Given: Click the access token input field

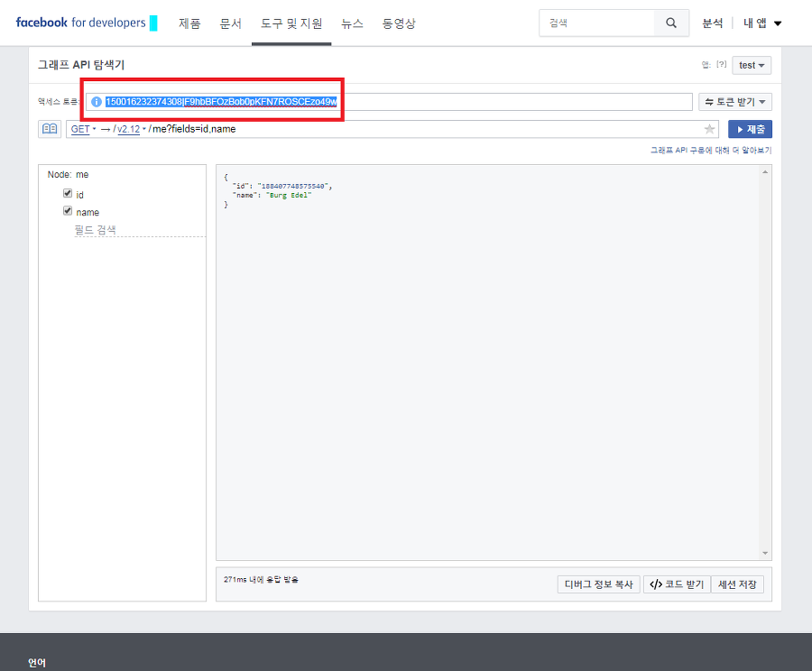Looking at the screenshot, I should point(389,102).
